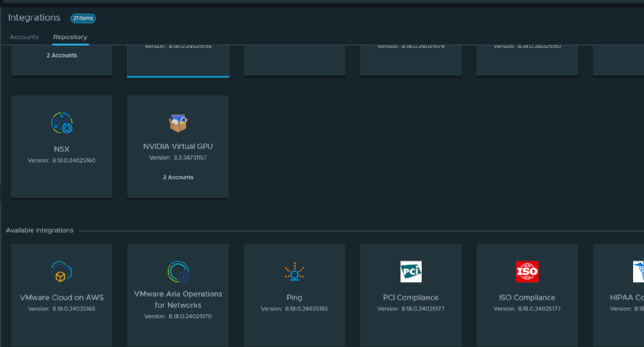Click the NVIDIA Virtual GPU box icon
644x347 pixels.
[x=178, y=123]
